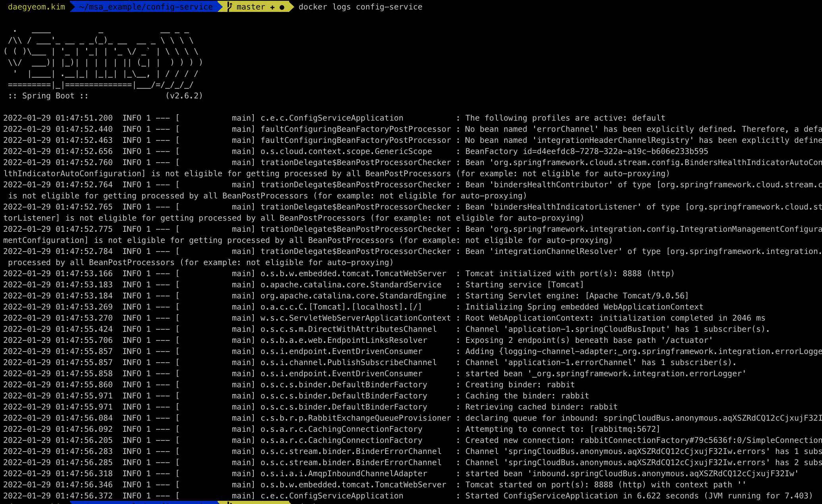
Task: Click 'The following profiles are active' log line
Action: click(x=565, y=118)
